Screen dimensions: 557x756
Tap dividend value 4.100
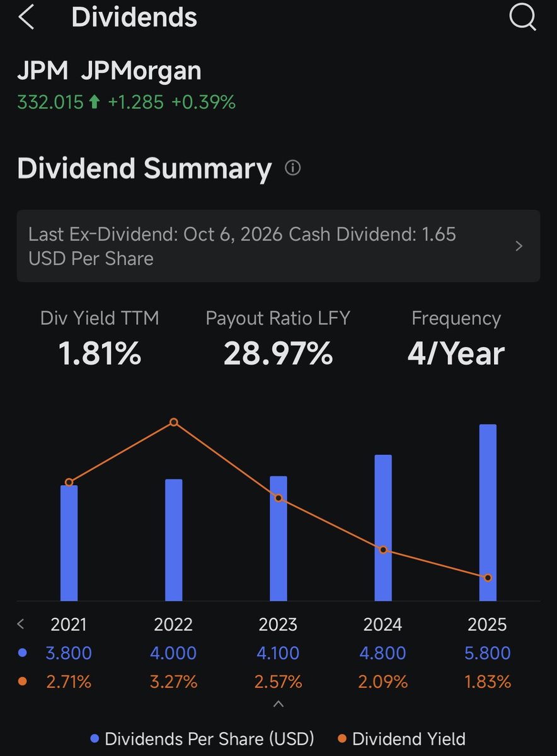coord(278,653)
